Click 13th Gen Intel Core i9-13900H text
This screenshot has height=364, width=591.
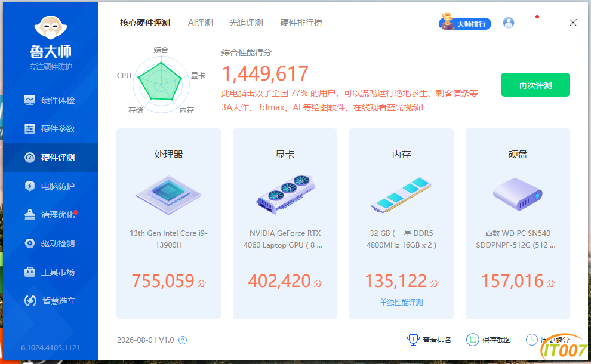click(x=168, y=239)
